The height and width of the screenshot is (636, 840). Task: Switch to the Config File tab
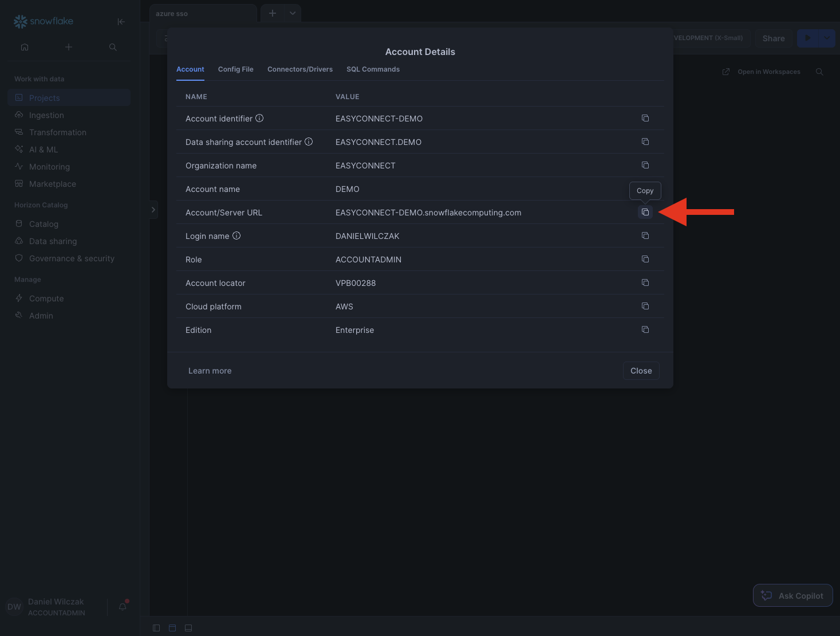click(235, 69)
